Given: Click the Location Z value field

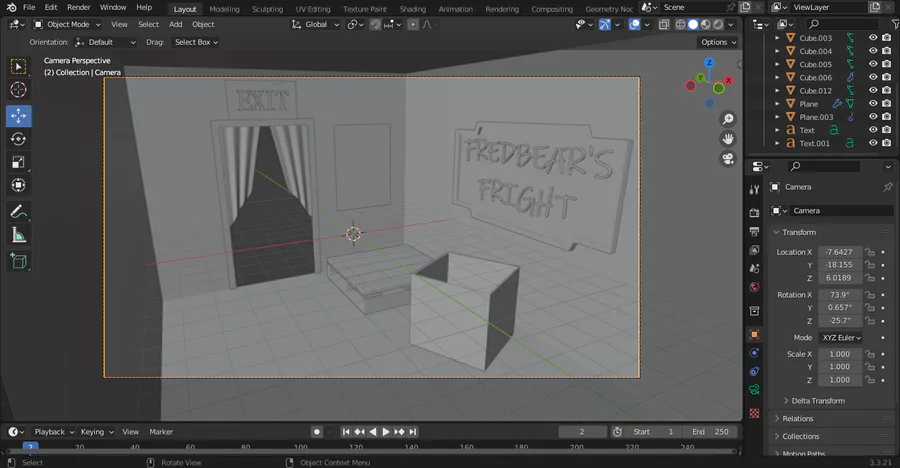Looking at the screenshot, I should click(839, 278).
